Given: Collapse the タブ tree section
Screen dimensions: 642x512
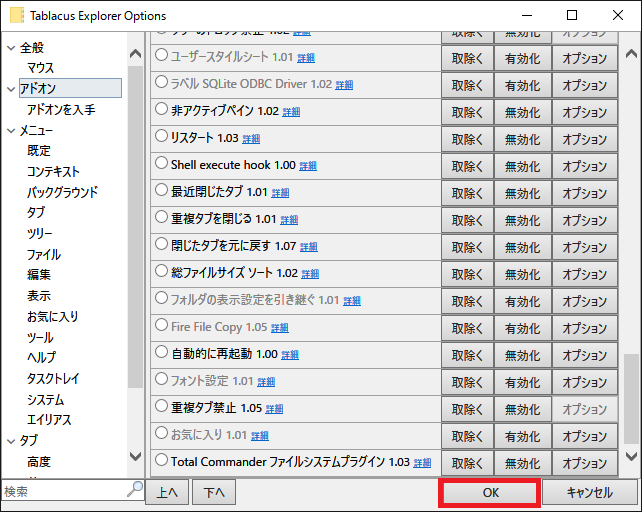Looking at the screenshot, I should [x=11, y=441].
